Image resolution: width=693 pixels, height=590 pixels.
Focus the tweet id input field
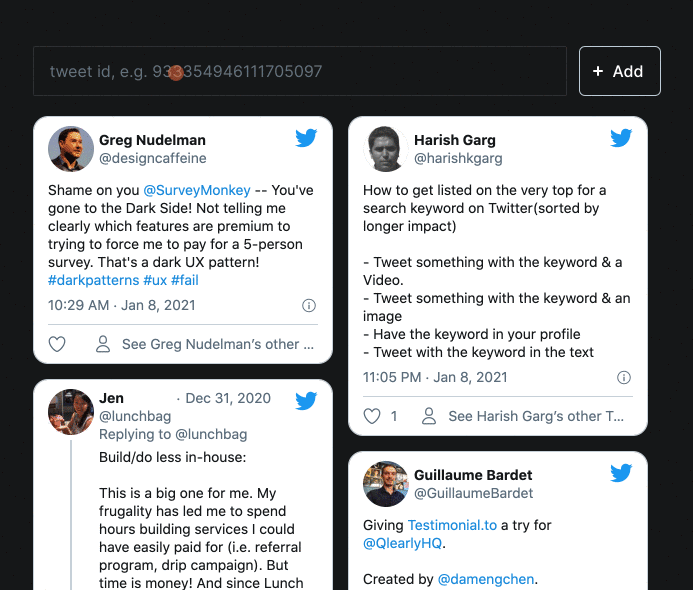[299, 71]
